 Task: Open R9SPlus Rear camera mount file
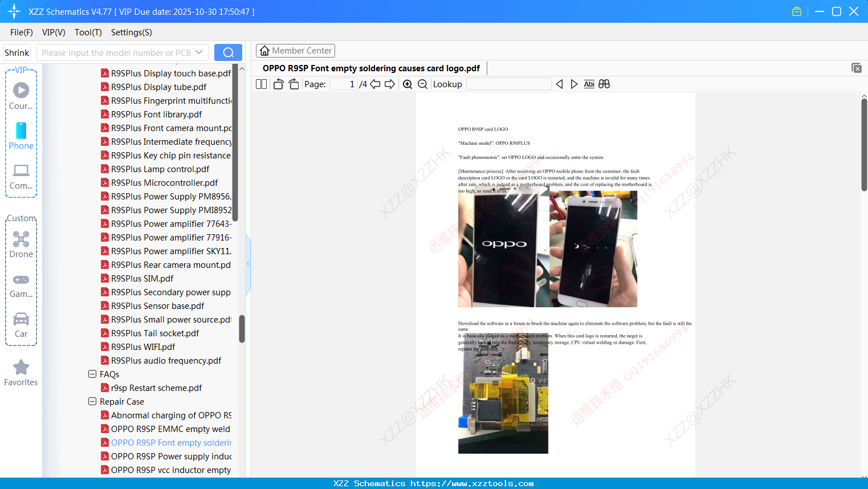coord(171,264)
